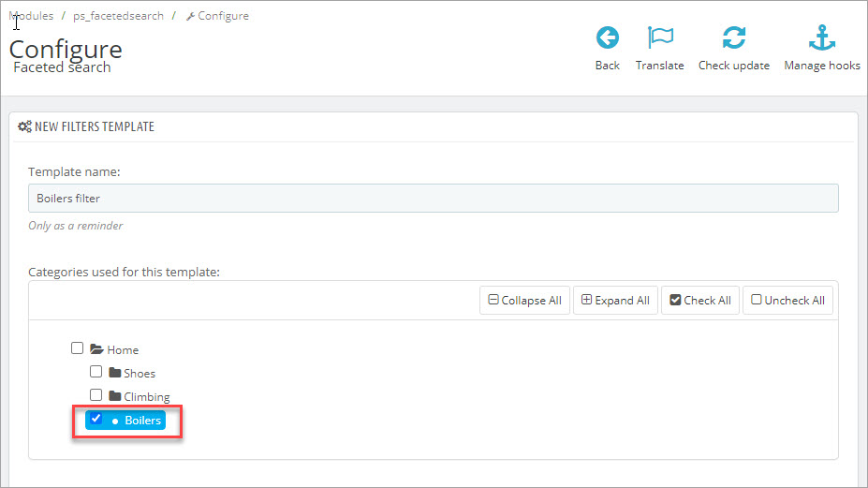Screen dimensions: 868x488
Task: Click the Check update refresh icon
Action: [733, 37]
